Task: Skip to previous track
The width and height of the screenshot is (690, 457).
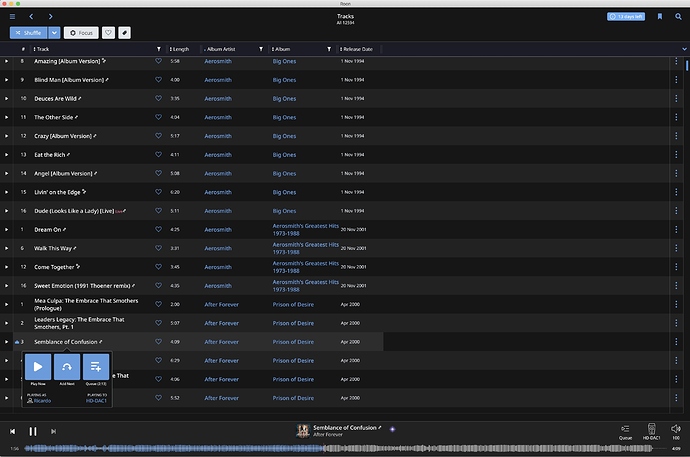Action: point(12,431)
